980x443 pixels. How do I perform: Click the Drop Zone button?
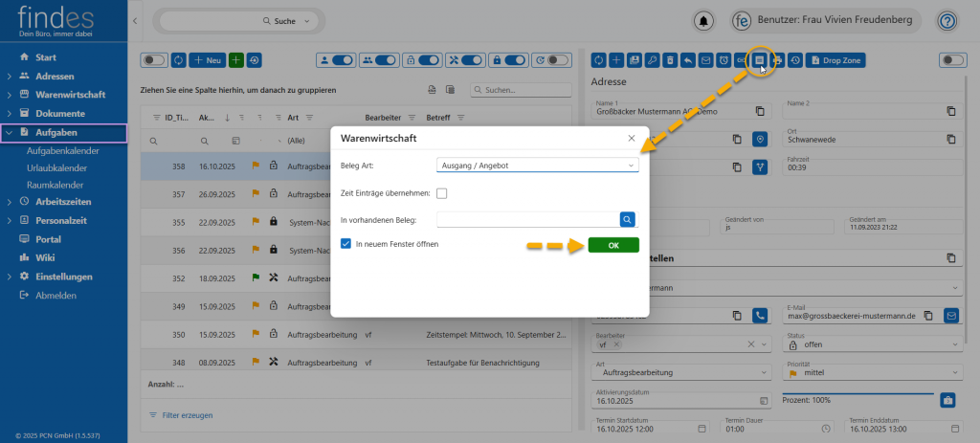[x=835, y=60]
